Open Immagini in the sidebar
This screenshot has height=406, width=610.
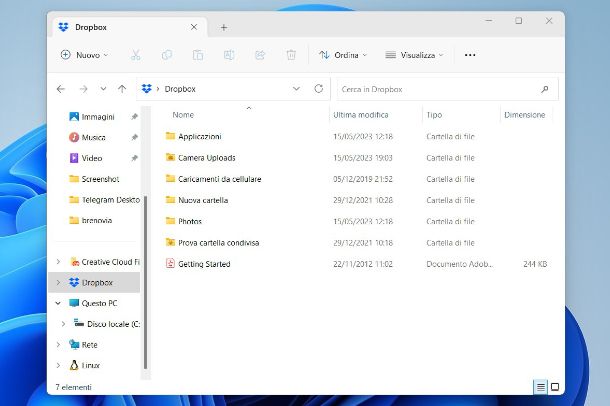coord(92,117)
